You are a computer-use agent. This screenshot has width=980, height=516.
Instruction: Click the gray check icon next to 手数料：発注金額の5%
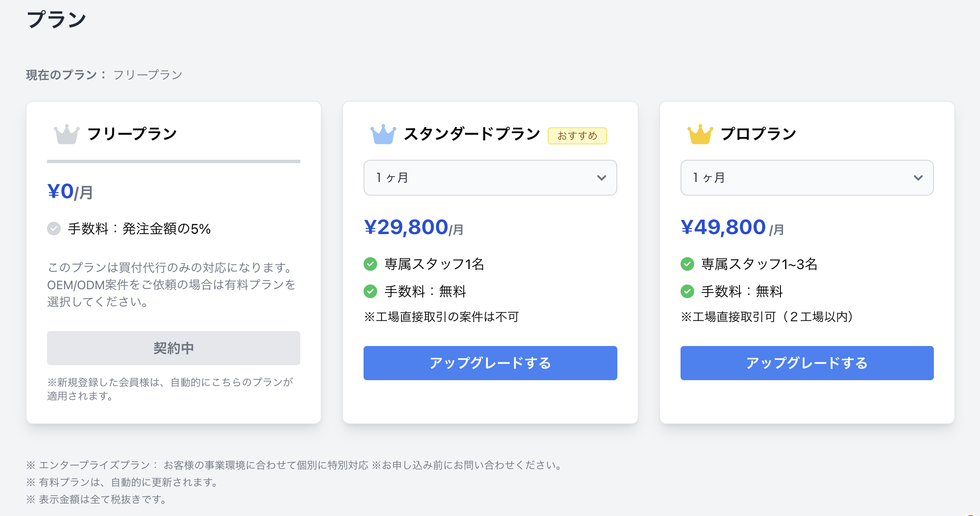pyautogui.click(x=53, y=229)
